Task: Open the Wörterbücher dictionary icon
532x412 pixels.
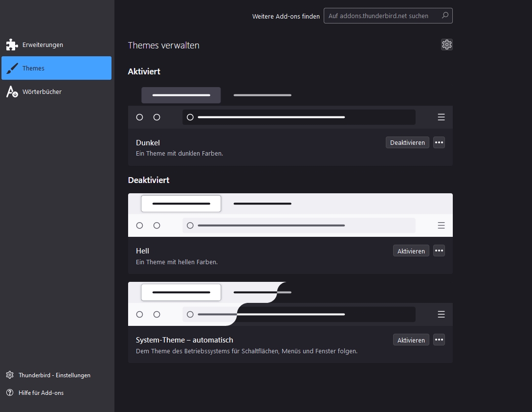Action: click(x=12, y=92)
